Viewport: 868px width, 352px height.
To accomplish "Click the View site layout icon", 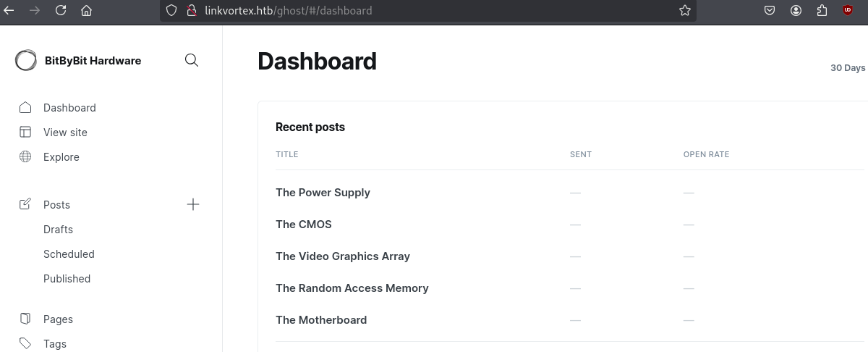I will pyautogui.click(x=25, y=133).
